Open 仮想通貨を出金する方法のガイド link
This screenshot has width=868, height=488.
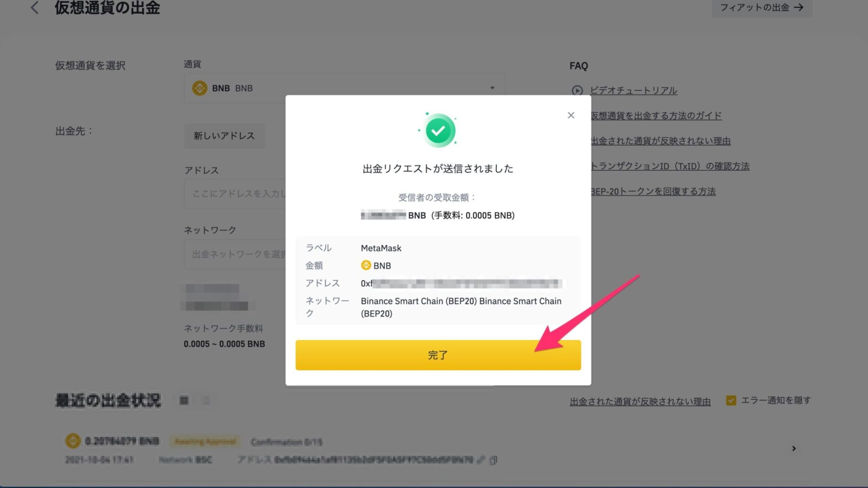pos(656,115)
